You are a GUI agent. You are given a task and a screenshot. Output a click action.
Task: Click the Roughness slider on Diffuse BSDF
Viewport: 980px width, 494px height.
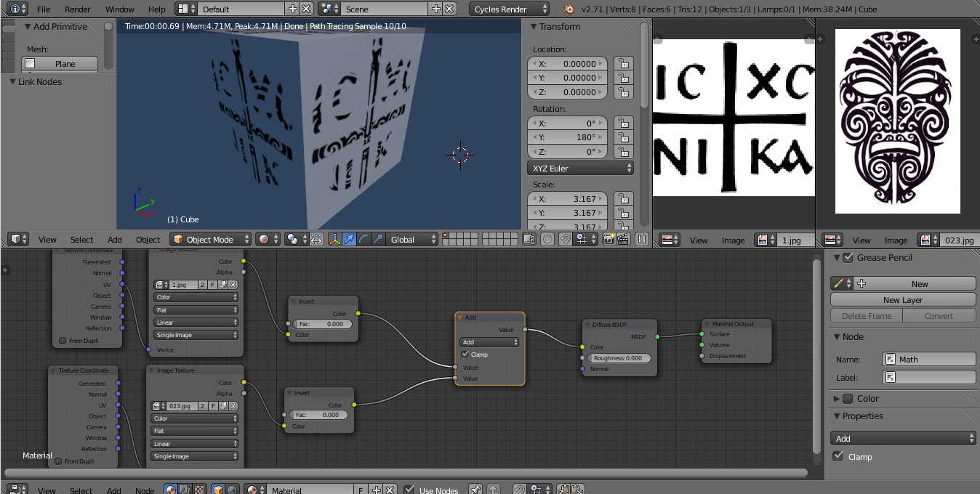(x=619, y=358)
